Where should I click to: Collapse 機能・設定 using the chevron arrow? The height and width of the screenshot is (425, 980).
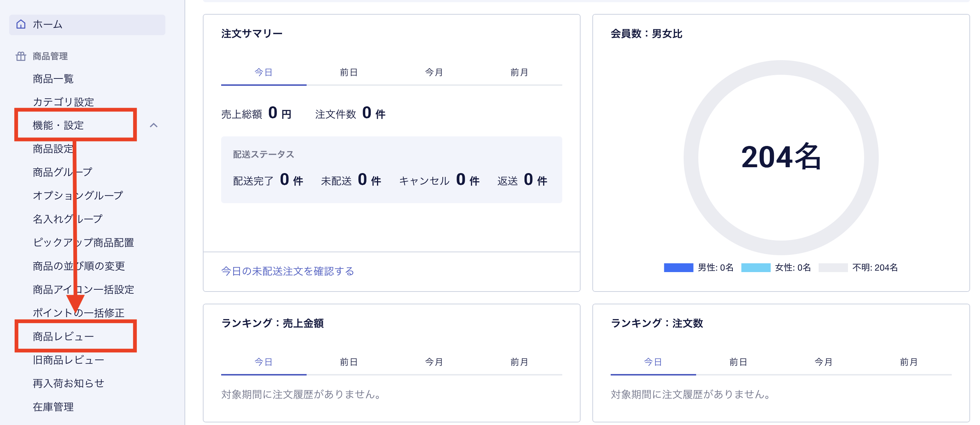click(x=154, y=125)
